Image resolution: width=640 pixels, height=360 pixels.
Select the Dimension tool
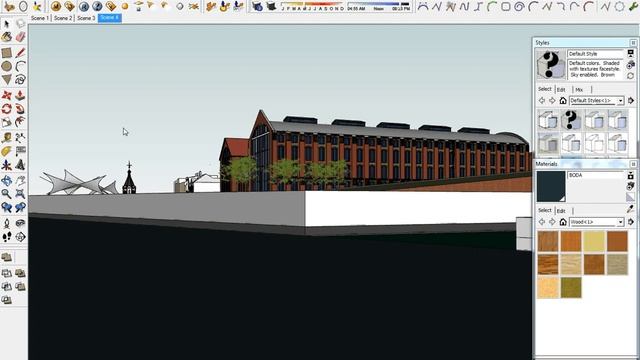[x=20, y=138]
